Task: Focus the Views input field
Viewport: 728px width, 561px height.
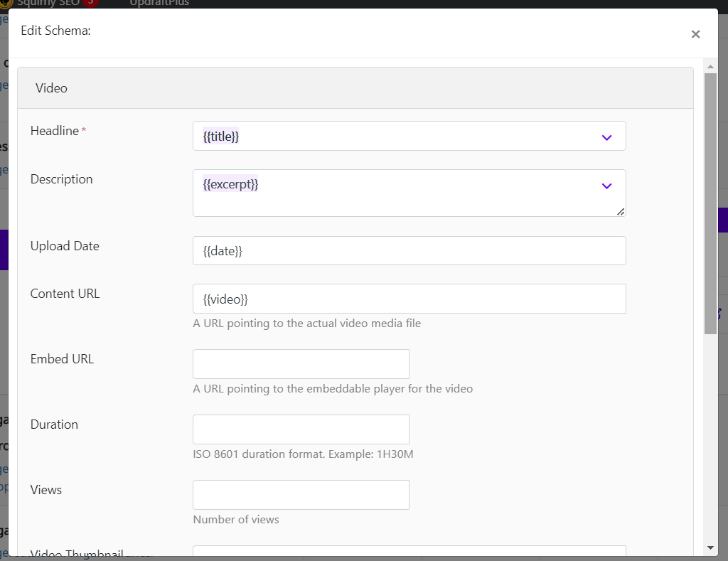Action: pos(301,495)
